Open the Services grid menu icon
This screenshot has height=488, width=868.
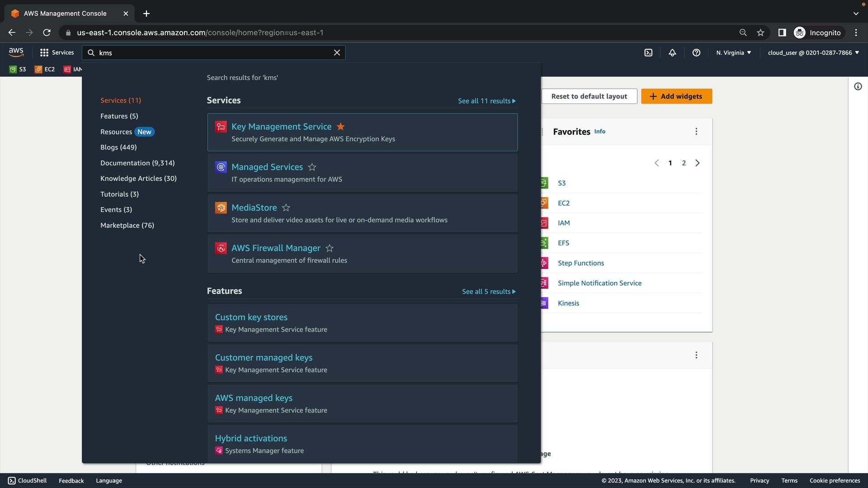coord(44,53)
